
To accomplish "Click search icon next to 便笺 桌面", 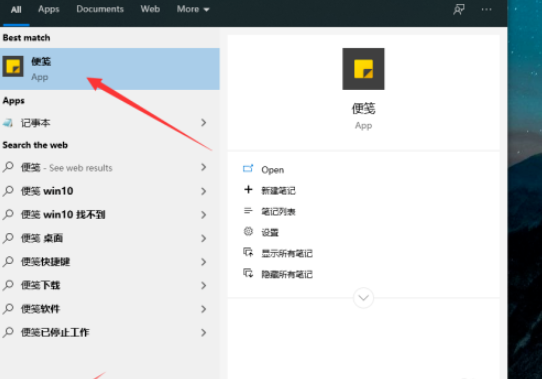I will point(8,238).
